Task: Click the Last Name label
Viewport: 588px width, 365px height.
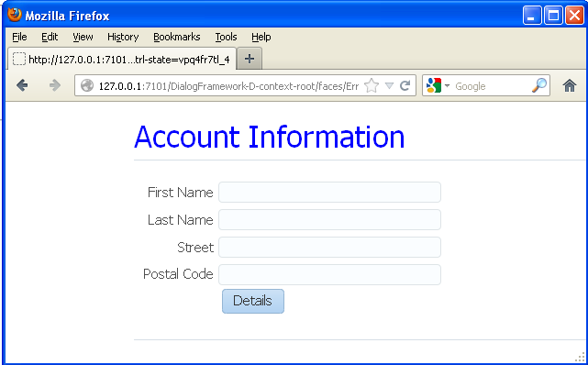Action: coord(181,219)
